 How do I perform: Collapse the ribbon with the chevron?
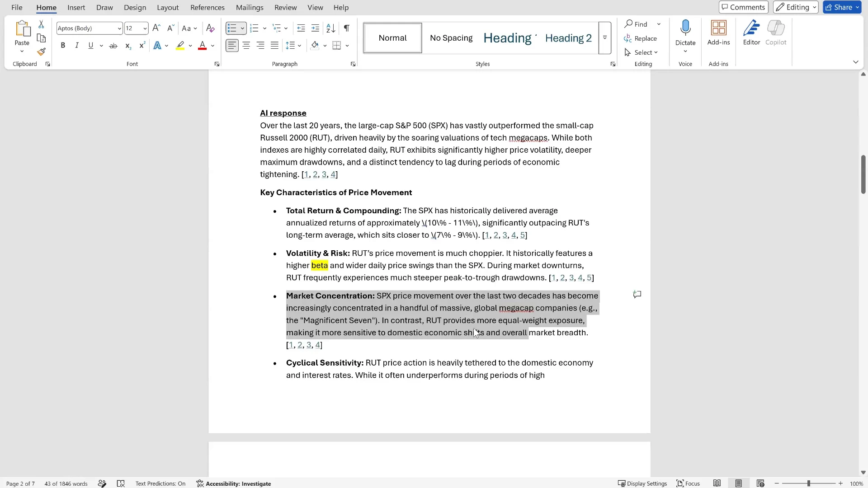click(855, 62)
